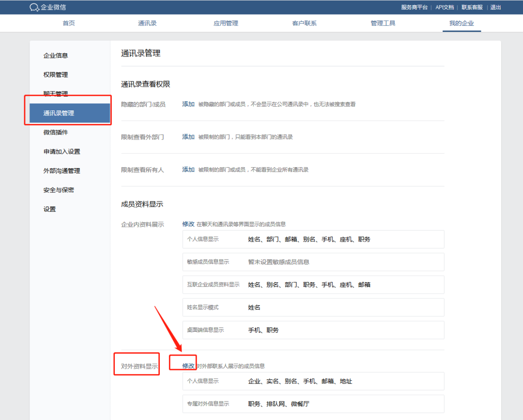The image size is (523, 420).
Task: Select 聊天管理 in the sidebar
Action: 55,93
